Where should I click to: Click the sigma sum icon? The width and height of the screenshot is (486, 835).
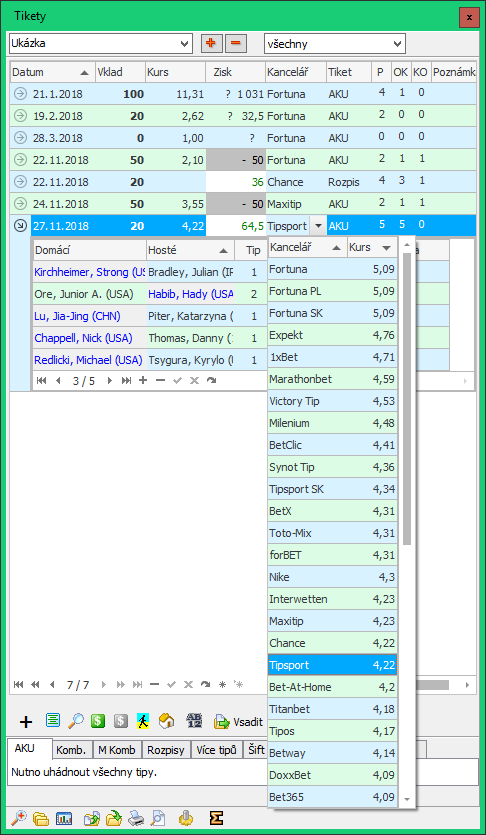click(216, 818)
